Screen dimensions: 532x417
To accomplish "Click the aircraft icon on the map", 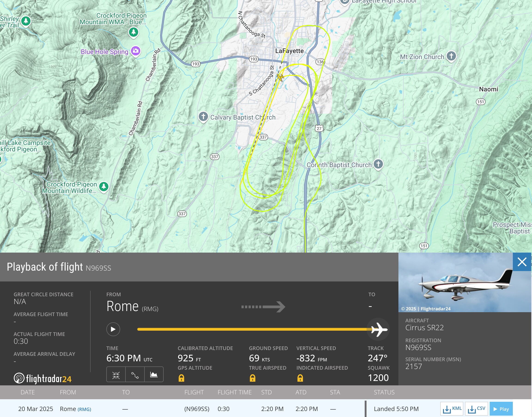I will (x=280, y=77).
